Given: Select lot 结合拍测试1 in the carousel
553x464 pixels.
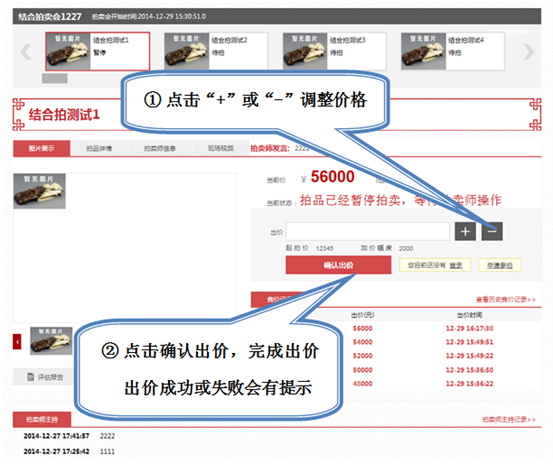Looking at the screenshot, I should tap(98, 51).
